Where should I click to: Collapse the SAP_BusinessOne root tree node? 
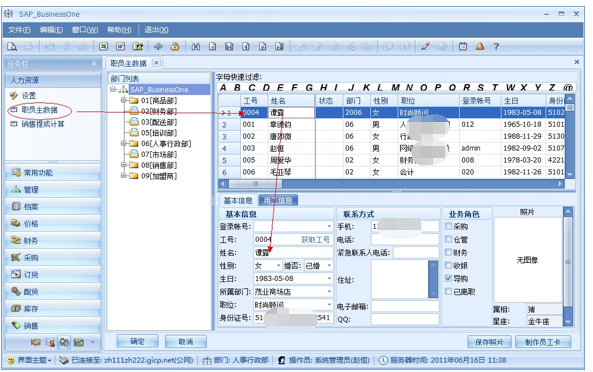pyautogui.click(x=113, y=90)
